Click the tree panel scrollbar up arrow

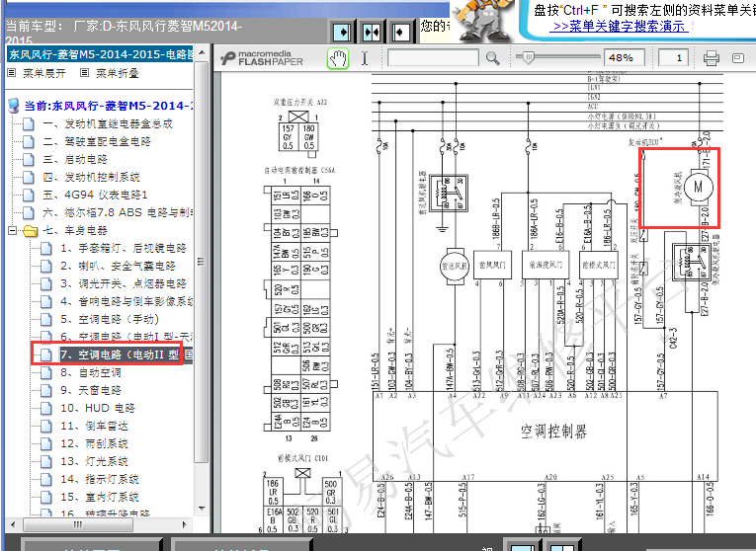click(202, 52)
